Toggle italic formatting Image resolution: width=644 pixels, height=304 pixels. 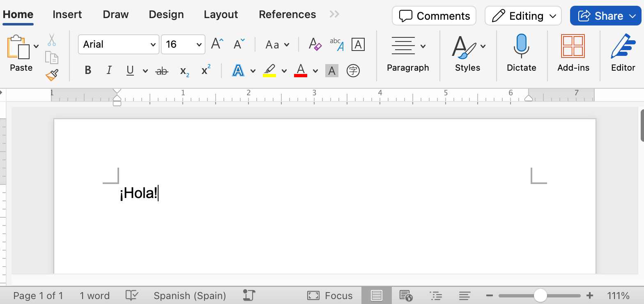click(109, 71)
